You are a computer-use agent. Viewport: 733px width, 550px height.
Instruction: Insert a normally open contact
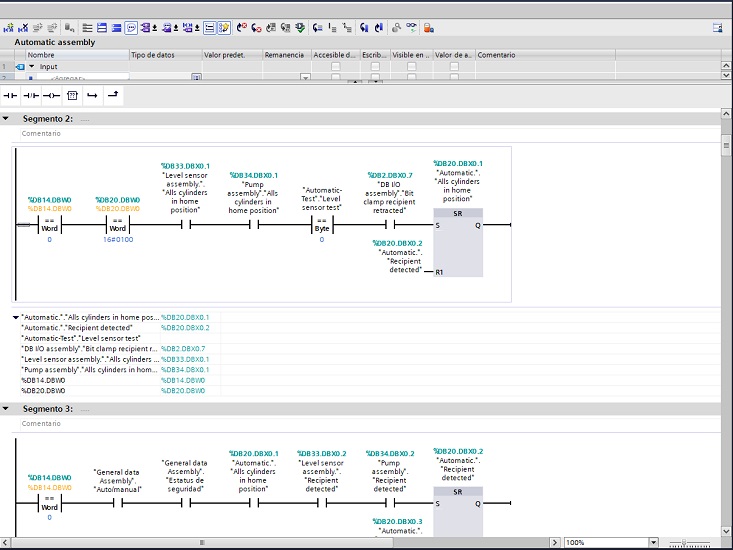coord(11,95)
